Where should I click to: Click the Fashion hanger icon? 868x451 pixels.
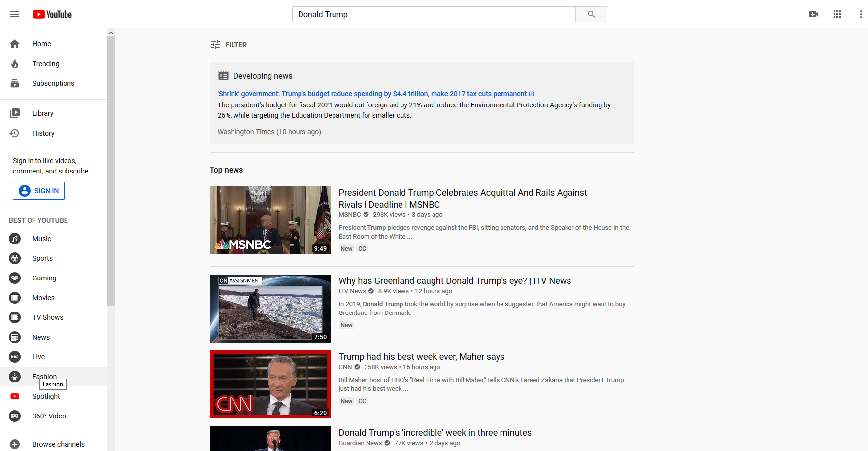click(15, 377)
